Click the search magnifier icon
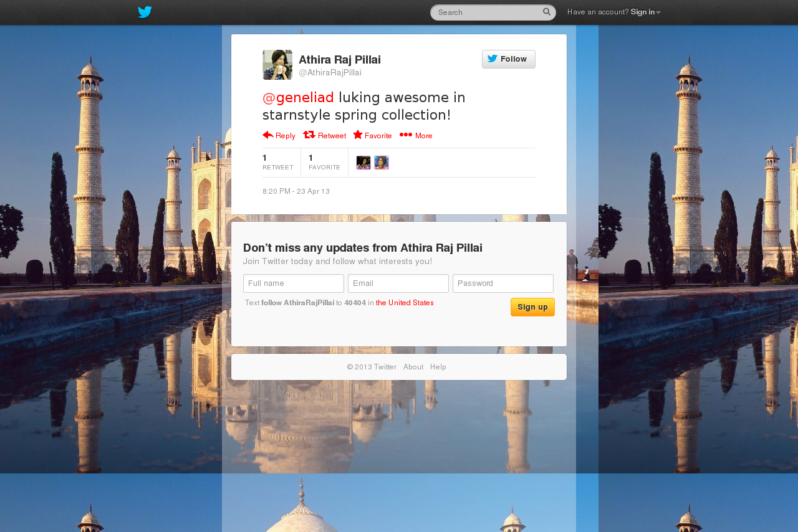Screen dimensions: 798x532 coord(547,12)
